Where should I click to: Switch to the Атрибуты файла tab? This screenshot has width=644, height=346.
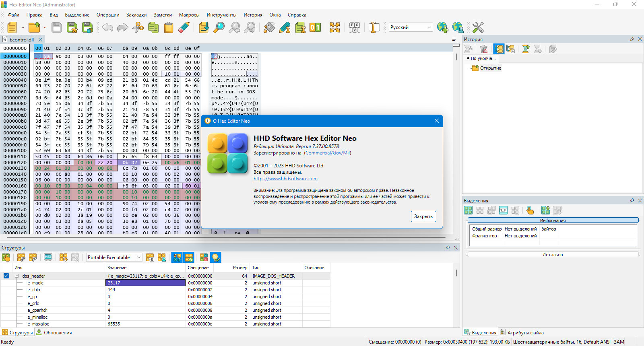522,332
